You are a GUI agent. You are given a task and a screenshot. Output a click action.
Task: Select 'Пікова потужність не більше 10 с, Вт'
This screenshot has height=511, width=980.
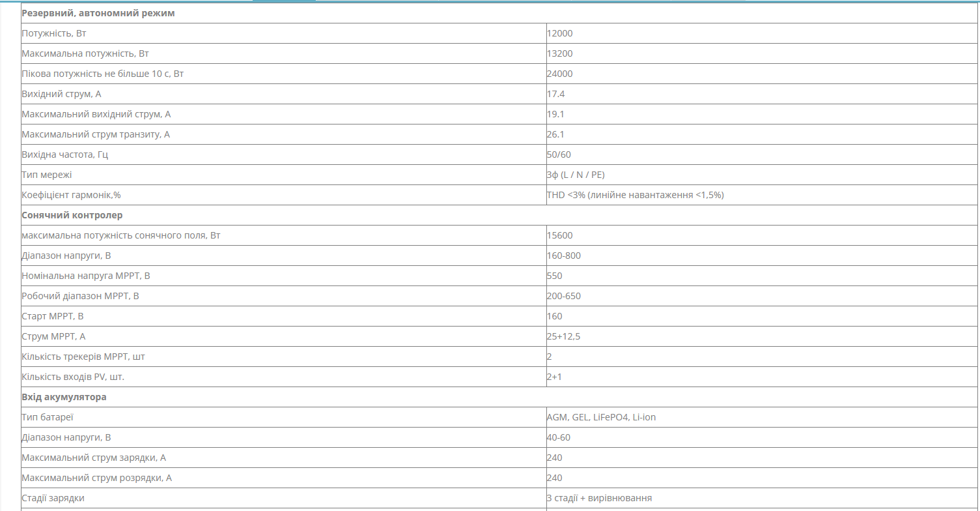tap(103, 74)
